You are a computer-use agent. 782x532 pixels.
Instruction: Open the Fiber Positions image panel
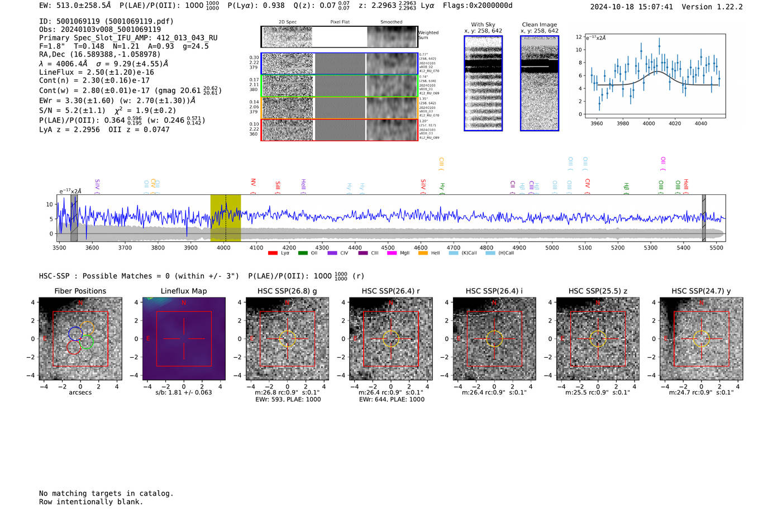pyautogui.click(x=80, y=339)
